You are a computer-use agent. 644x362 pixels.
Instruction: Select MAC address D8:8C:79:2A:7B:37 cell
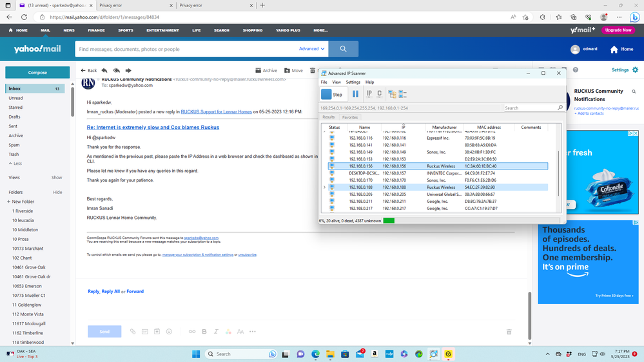click(x=480, y=202)
